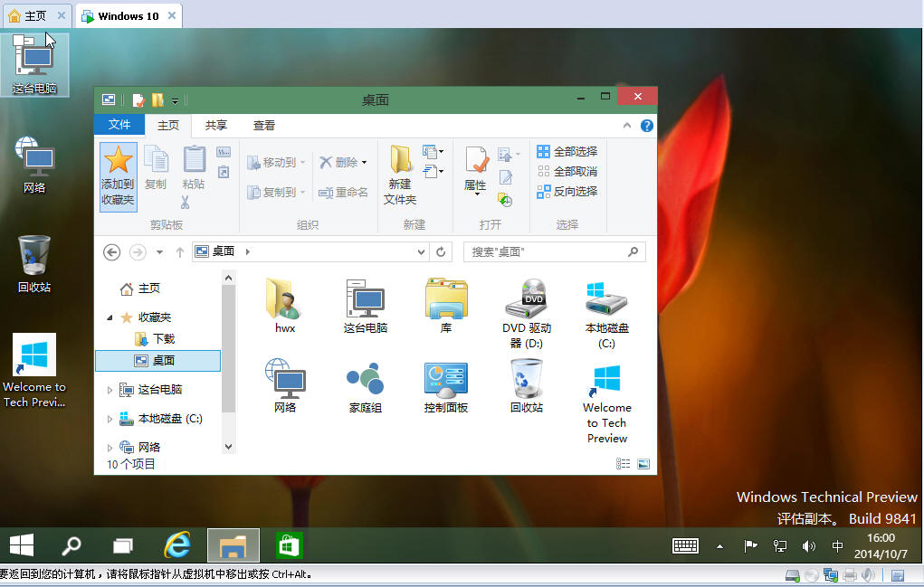Switch to the VMware 主页 tab
Image resolution: width=924 pixels, height=587 pixels.
tap(35, 16)
